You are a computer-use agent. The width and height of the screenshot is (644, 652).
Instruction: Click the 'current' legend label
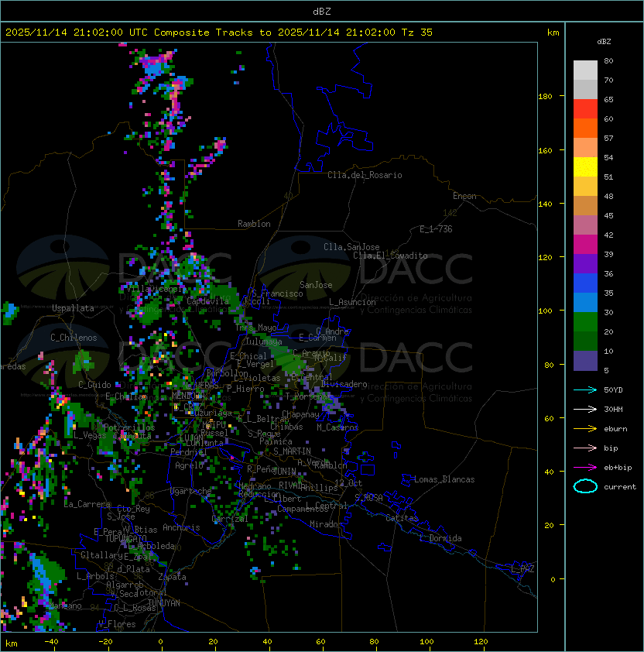coord(620,487)
